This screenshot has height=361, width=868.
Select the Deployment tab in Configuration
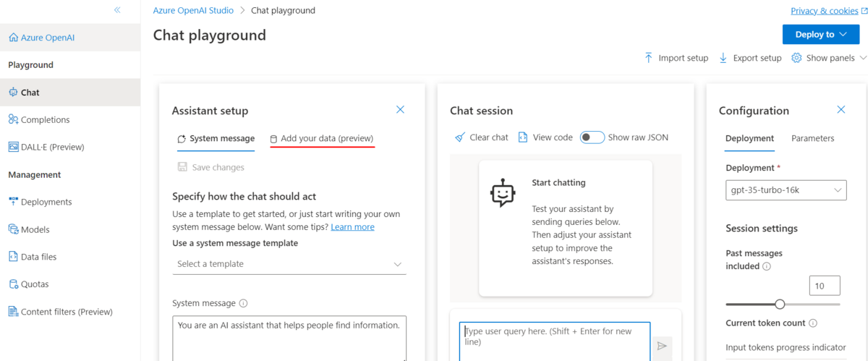point(749,138)
